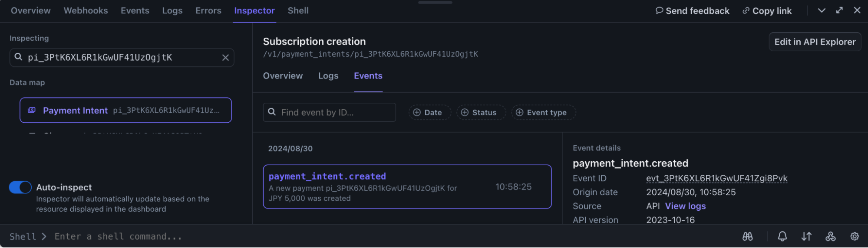Click Copy link at the top
The height and width of the screenshot is (248, 868).
[x=767, y=11]
